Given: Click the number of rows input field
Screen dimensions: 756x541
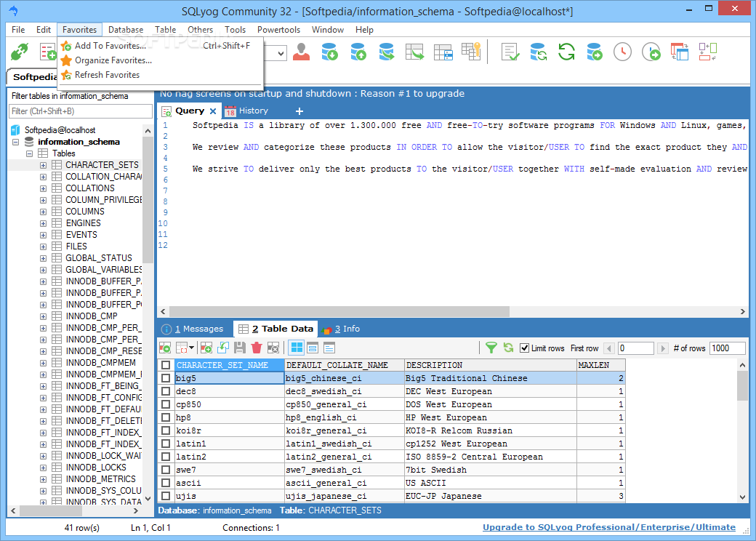Looking at the screenshot, I should (x=728, y=348).
